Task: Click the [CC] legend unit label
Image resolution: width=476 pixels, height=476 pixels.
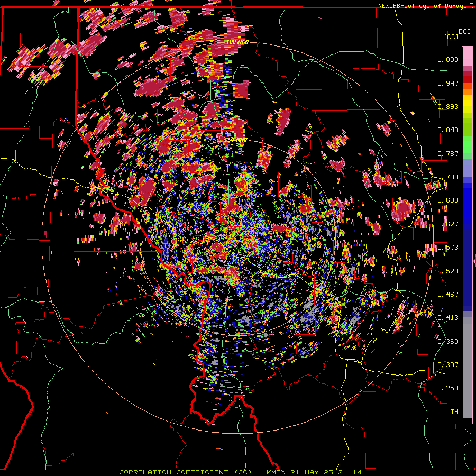Action: point(451,36)
